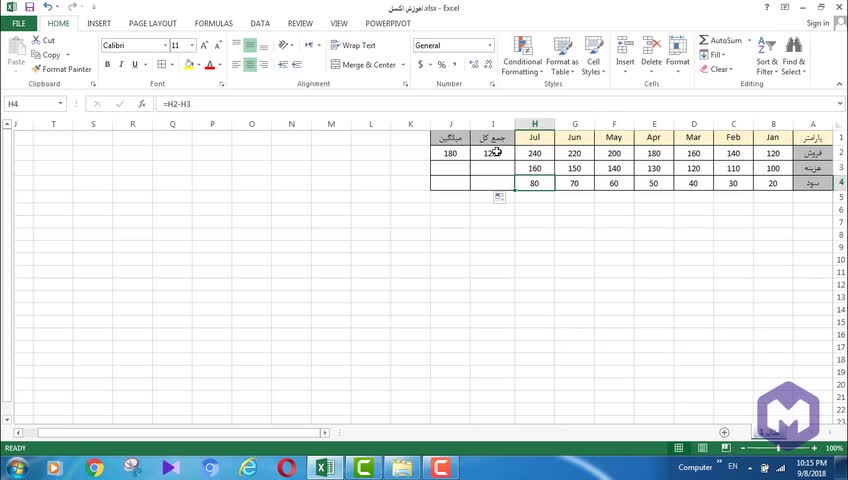Apply the borders icon
Screen dimensions: 848x480
pyautogui.click(x=162, y=64)
